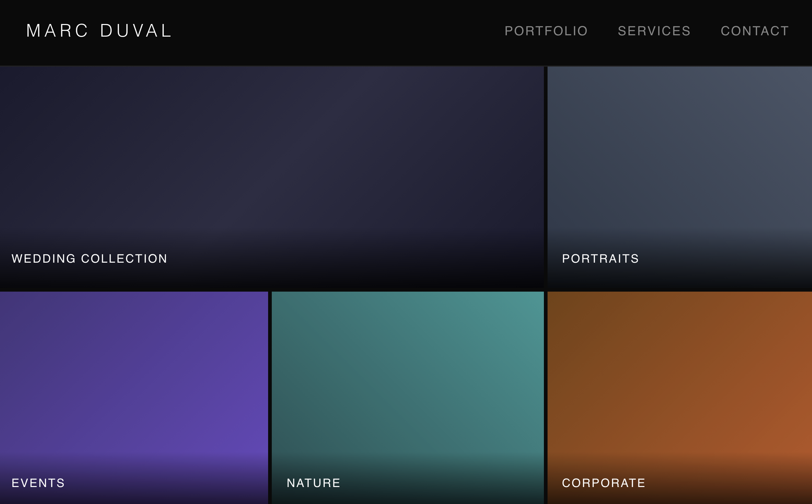
Task: Click the EVENTS caption text
Action: [38, 483]
